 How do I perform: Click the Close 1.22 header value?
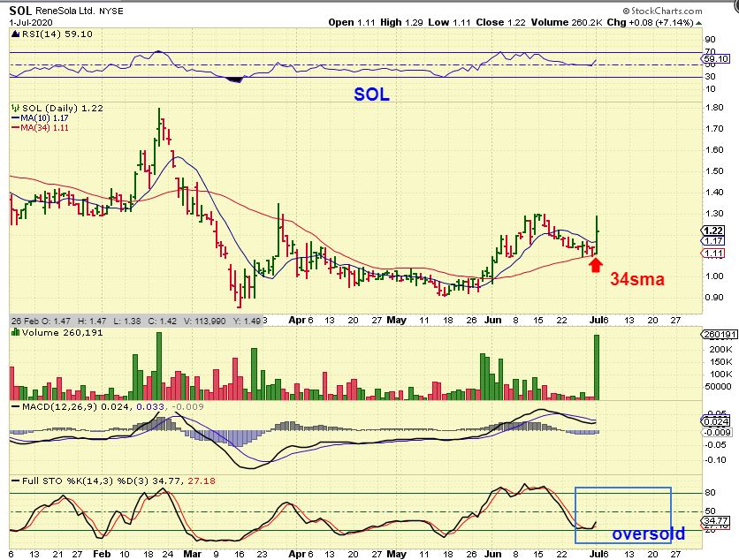click(500, 22)
